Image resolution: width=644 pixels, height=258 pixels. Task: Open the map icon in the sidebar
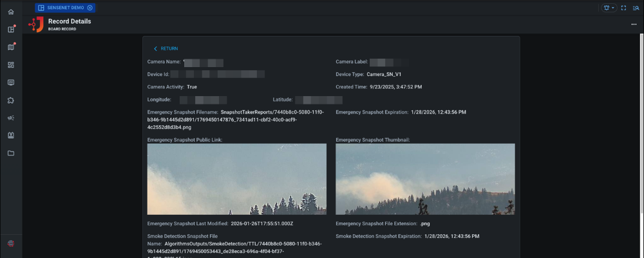coord(10,47)
